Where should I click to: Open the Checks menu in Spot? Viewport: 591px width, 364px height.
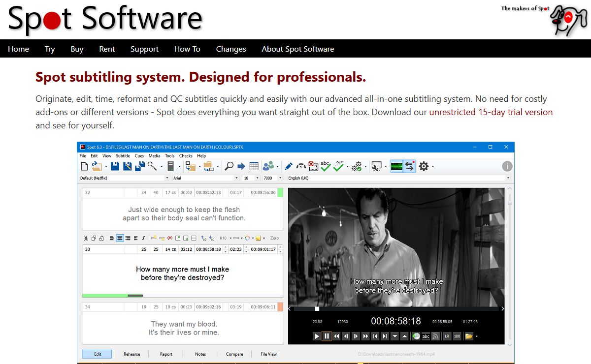tap(186, 156)
